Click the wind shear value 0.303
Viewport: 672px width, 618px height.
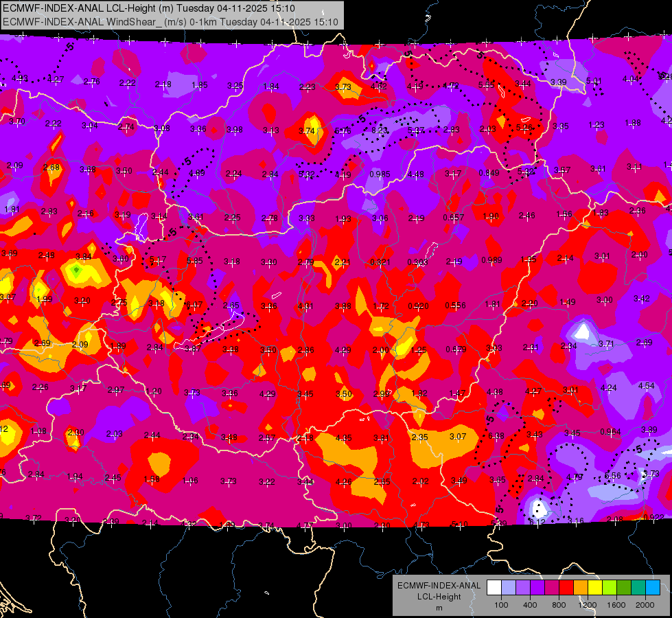coord(417,262)
